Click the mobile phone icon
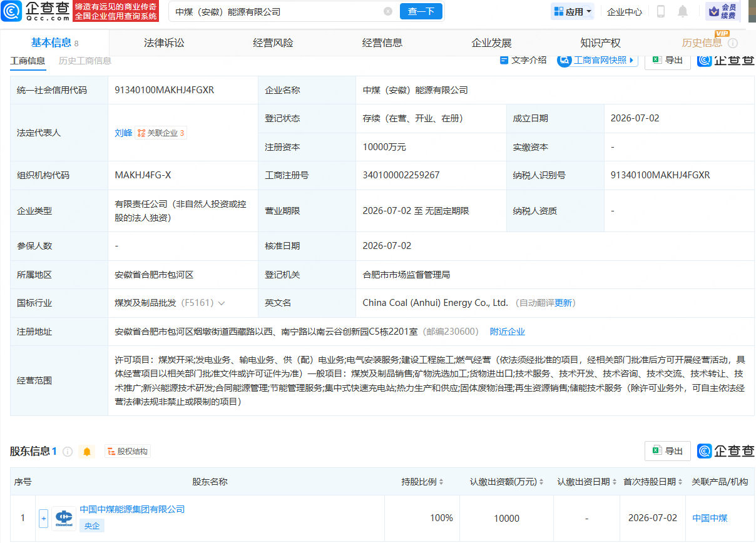756x543 pixels. [x=660, y=11]
